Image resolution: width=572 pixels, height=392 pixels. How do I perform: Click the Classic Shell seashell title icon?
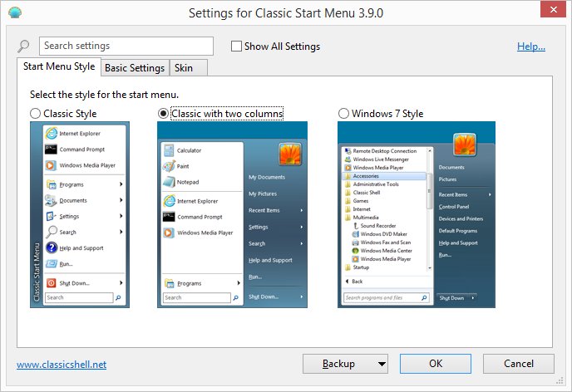coord(14,13)
